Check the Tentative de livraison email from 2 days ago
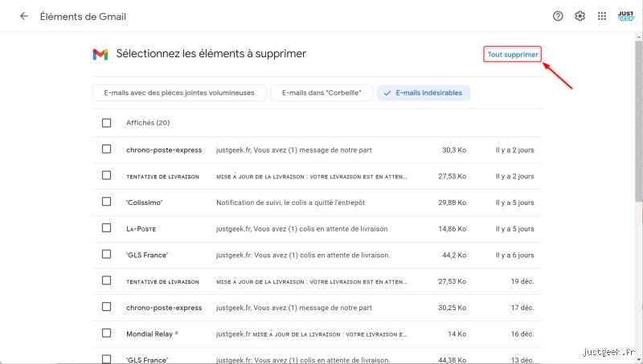 coord(106,175)
